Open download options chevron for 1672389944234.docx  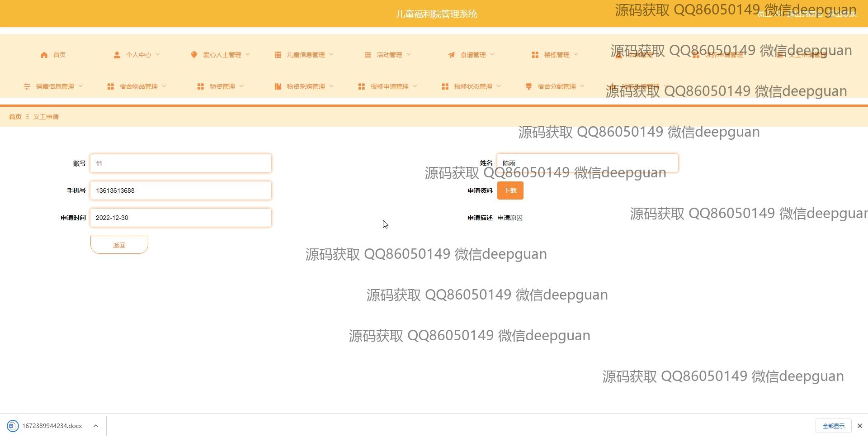point(96,426)
